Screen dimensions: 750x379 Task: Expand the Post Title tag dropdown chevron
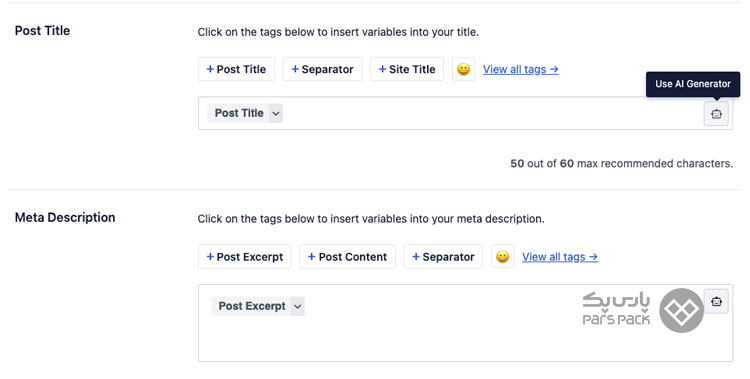click(x=276, y=113)
